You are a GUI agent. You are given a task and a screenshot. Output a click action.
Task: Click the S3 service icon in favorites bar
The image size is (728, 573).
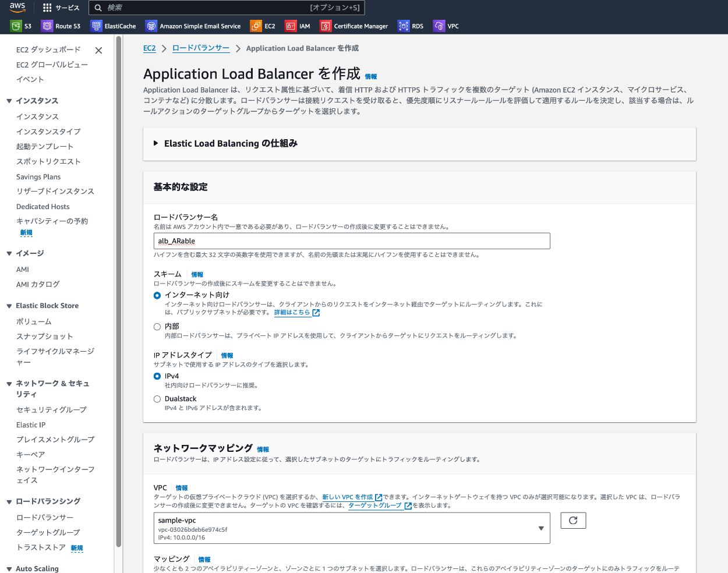16,26
